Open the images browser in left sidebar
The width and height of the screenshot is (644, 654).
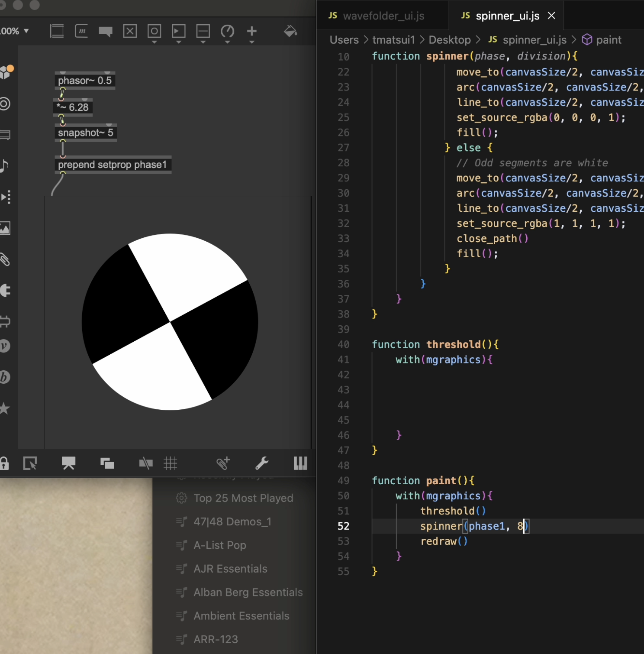point(5,228)
